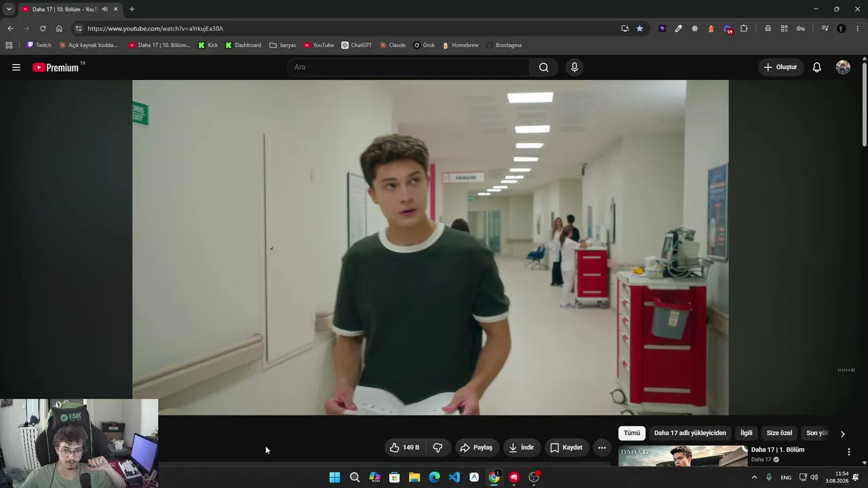Show hidden system tray icons
The width and height of the screenshot is (868, 488).
click(x=754, y=477)
